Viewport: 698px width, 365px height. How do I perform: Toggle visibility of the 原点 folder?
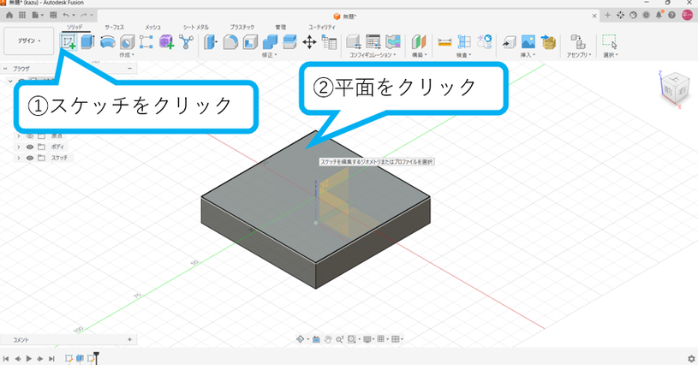coord(30,136)
